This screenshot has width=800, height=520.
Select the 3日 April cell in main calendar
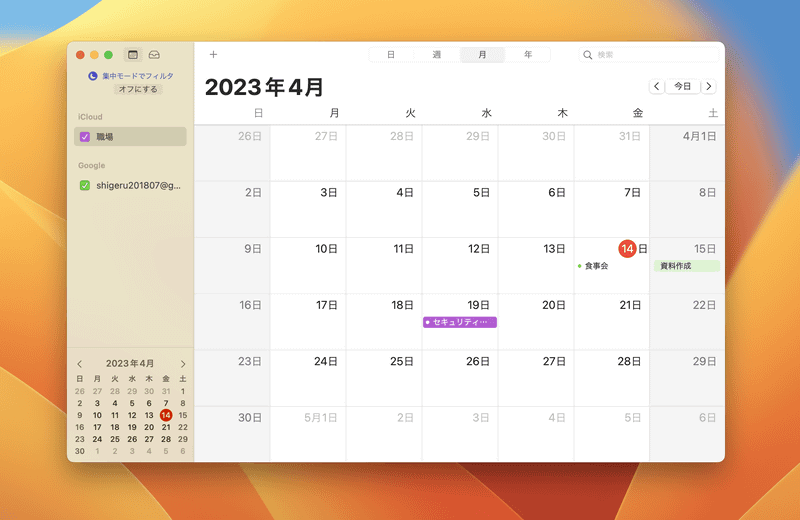(x=308, y=209)
